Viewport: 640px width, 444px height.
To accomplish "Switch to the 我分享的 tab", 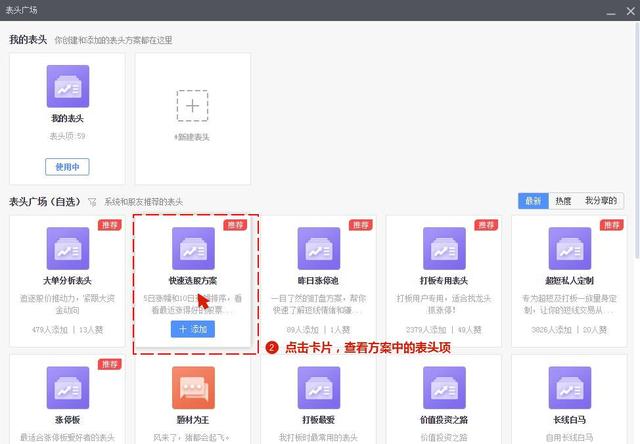I will click(x=601, y=201).
